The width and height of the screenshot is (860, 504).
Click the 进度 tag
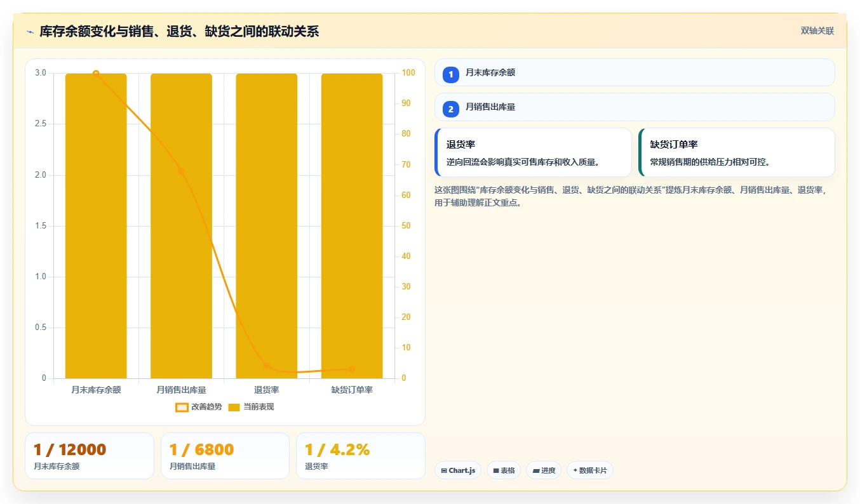pos(544,470)
